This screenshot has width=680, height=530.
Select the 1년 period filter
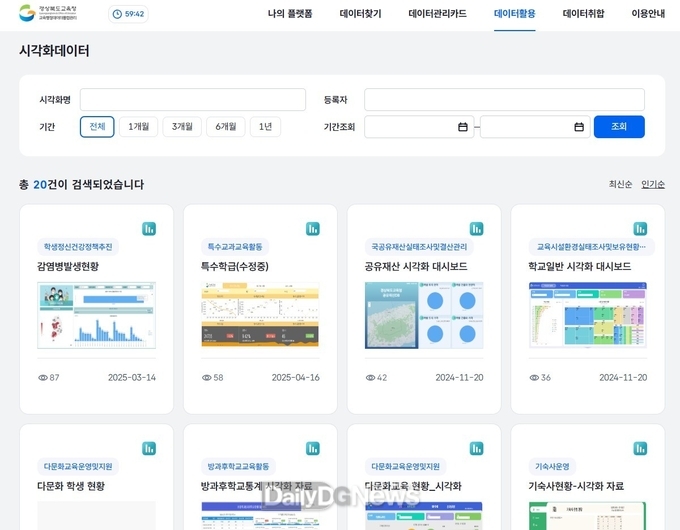(x=265, y=127)
